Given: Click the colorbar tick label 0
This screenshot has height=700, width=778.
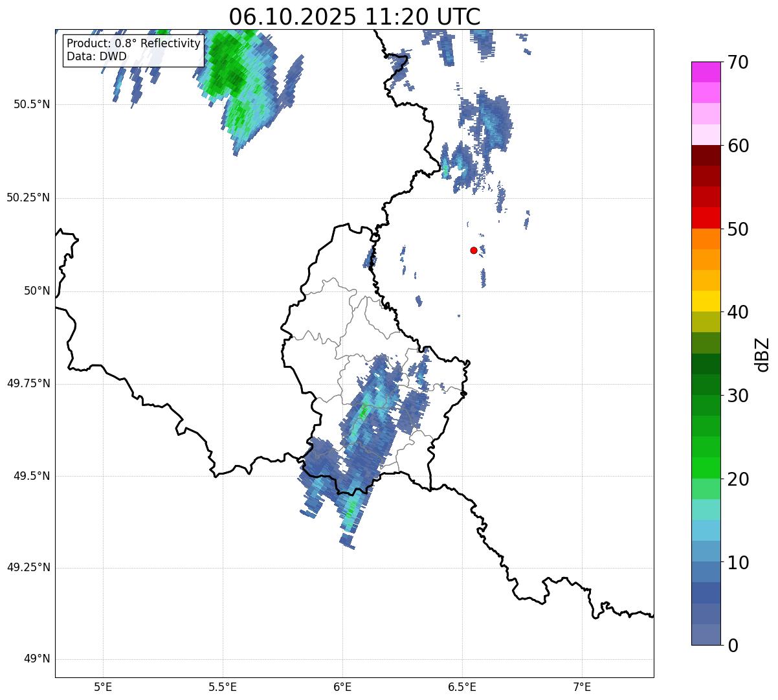Looking at the screenshot, I should [733, 646].
